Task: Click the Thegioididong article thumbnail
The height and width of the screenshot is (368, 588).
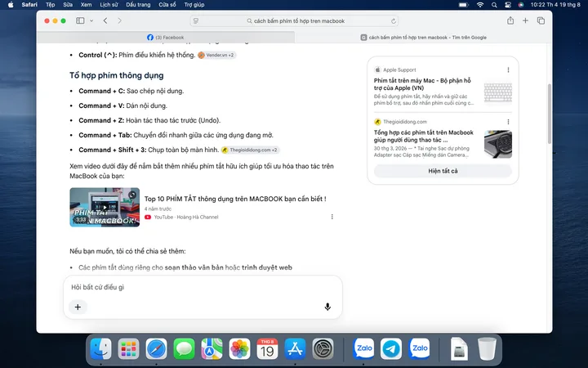Action: click(x=498, y=144)
